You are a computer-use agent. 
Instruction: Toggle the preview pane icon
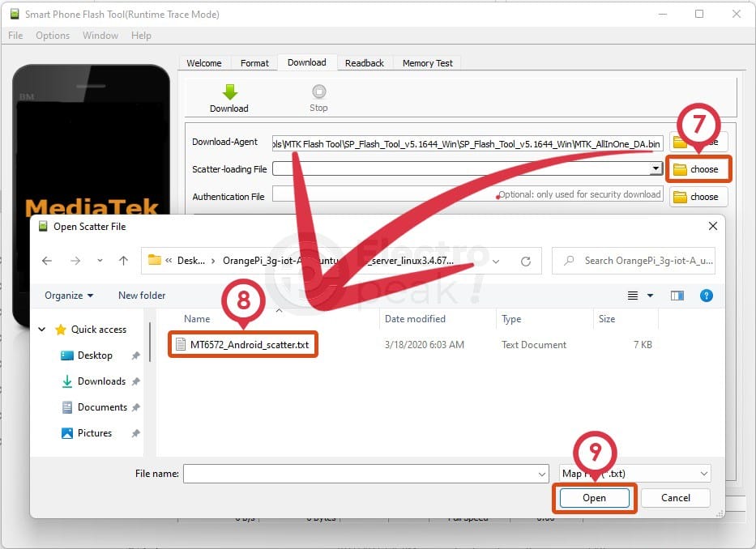tap(677, 296)
